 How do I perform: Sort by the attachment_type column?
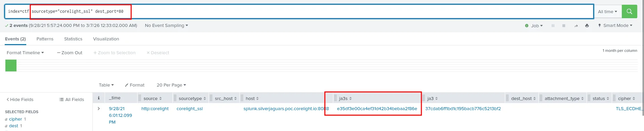point(564,99)
